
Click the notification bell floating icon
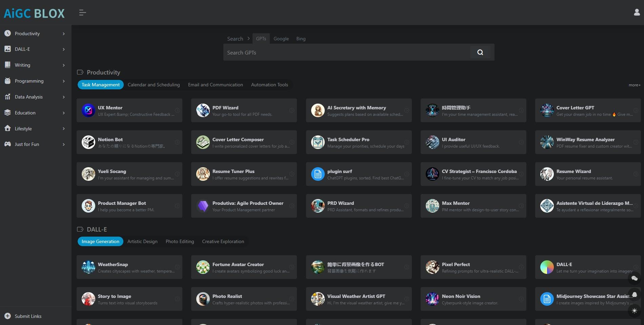pos(635,295)
